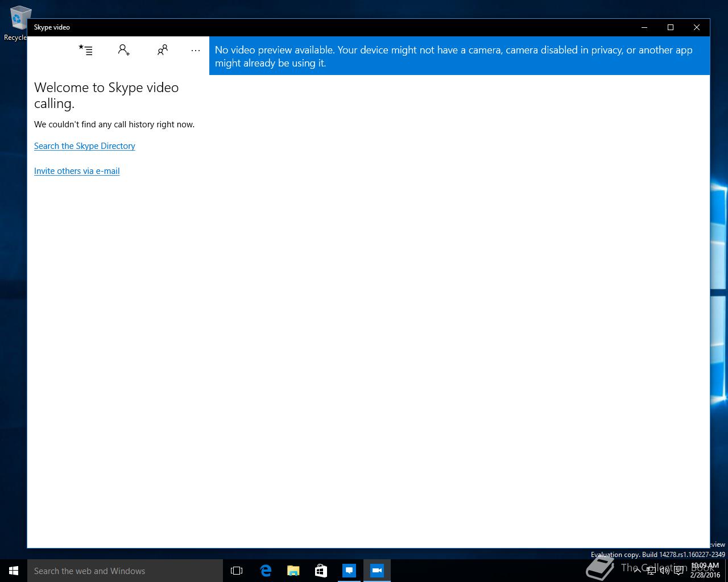
Task: Launch Microsoft Edge from the taskbar
Action: (x=265, y=571)
